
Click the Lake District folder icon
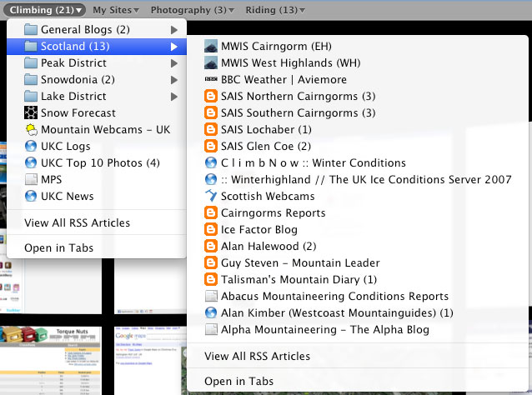[31, 96]
